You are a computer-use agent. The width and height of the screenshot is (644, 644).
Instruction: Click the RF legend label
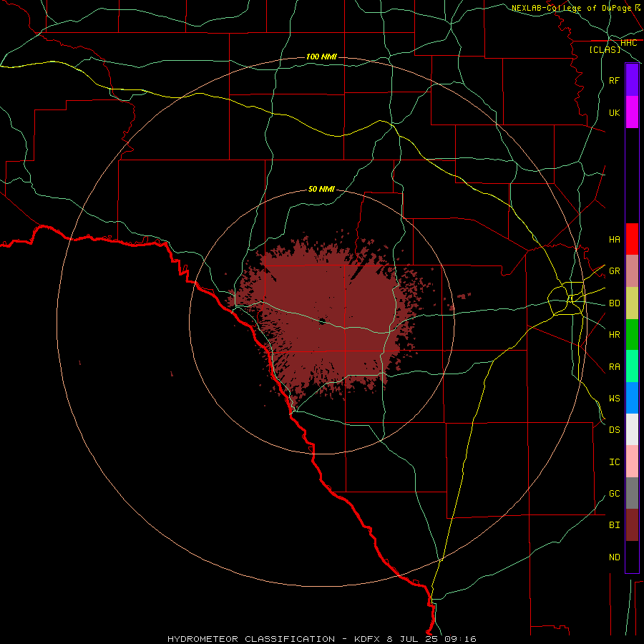[x=614, y=80]
